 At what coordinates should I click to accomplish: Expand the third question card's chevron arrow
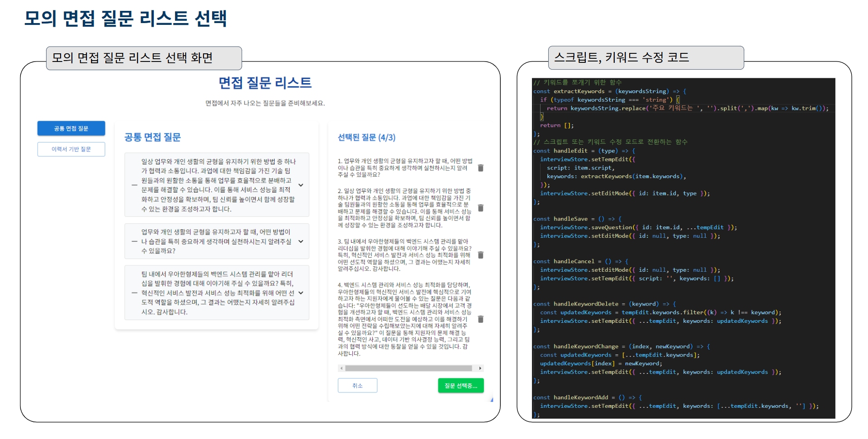(x=301, y=293)
